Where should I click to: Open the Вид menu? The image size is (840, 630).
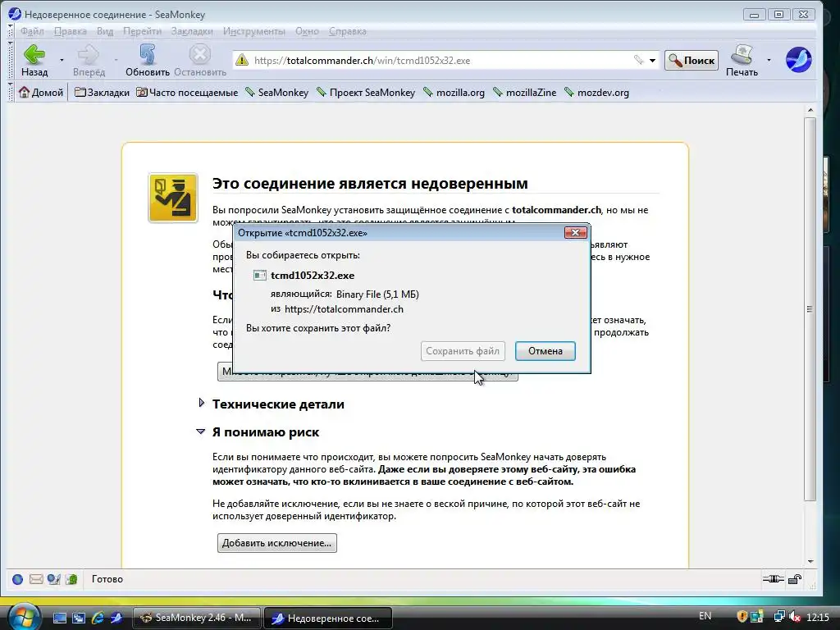(105, 31)
